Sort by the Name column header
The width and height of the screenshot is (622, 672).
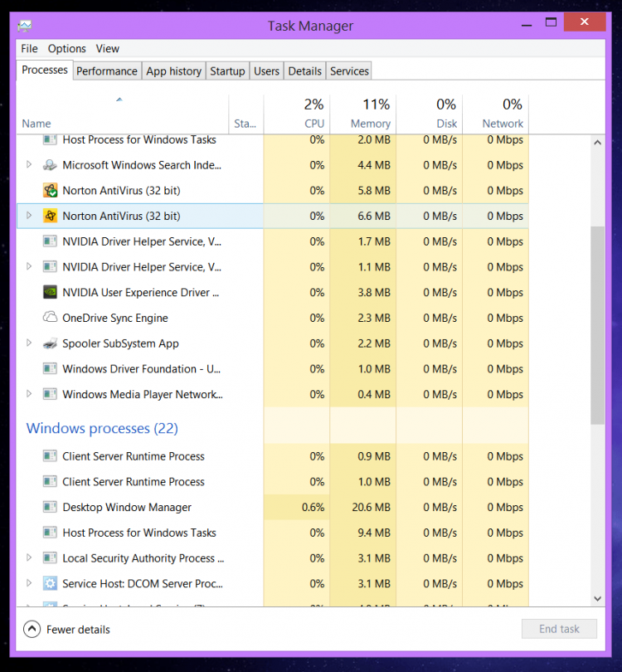123,114
